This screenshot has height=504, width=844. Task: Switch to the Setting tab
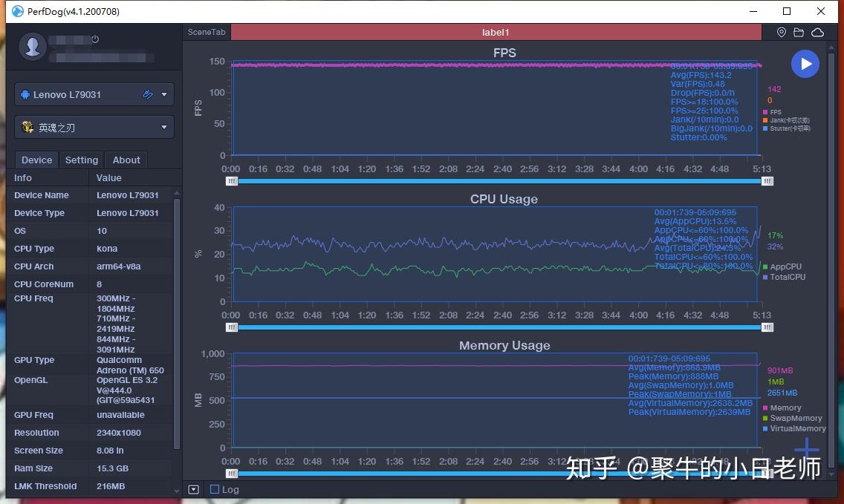(81, 160)
